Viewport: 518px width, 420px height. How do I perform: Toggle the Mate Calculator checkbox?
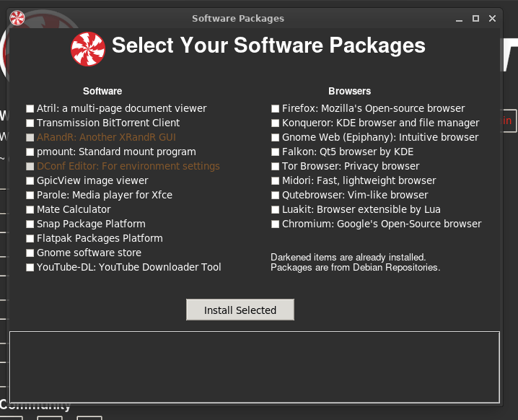pyautogui.click(x=30, y=209)
